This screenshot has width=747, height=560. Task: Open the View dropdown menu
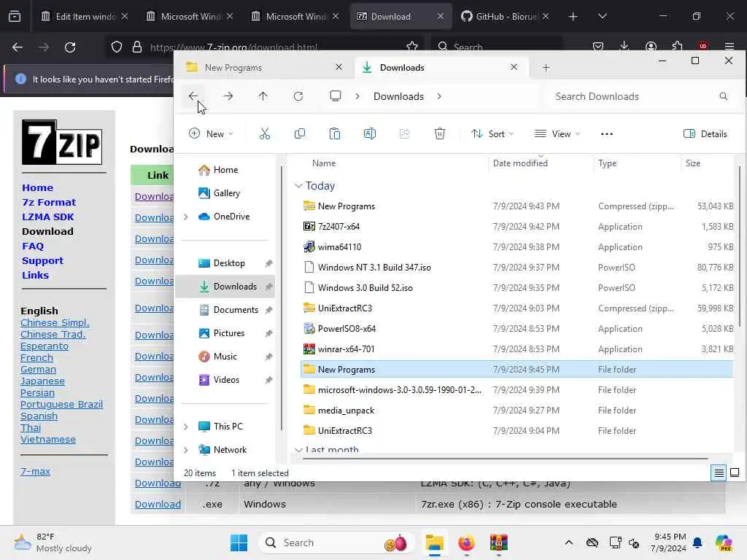[557, 134]
